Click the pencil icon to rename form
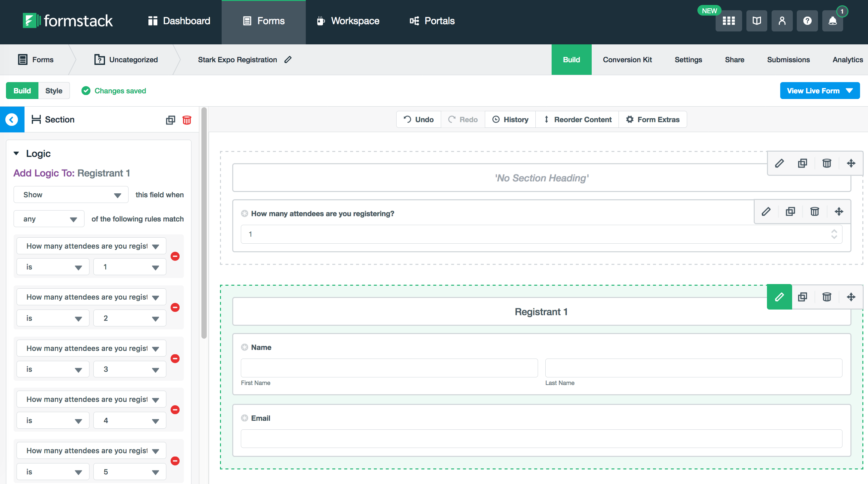The height and width of the screenshot is (484, 868). point(288,60)
